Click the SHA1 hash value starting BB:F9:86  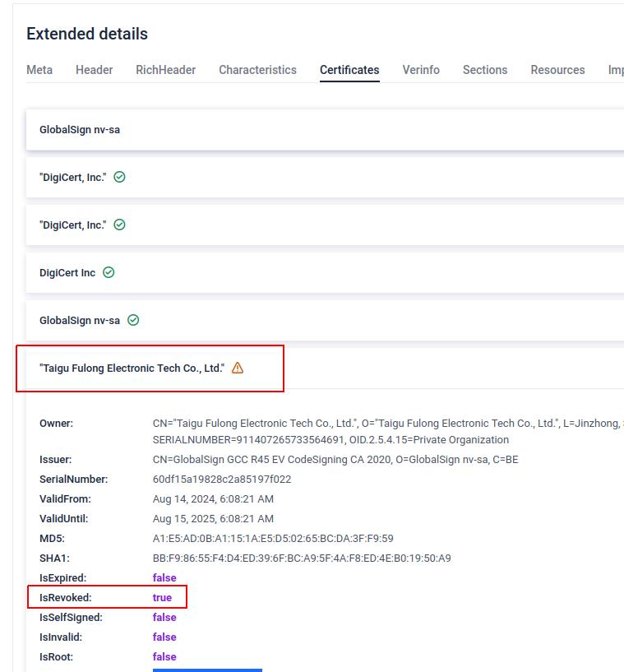tap(302, 558)
